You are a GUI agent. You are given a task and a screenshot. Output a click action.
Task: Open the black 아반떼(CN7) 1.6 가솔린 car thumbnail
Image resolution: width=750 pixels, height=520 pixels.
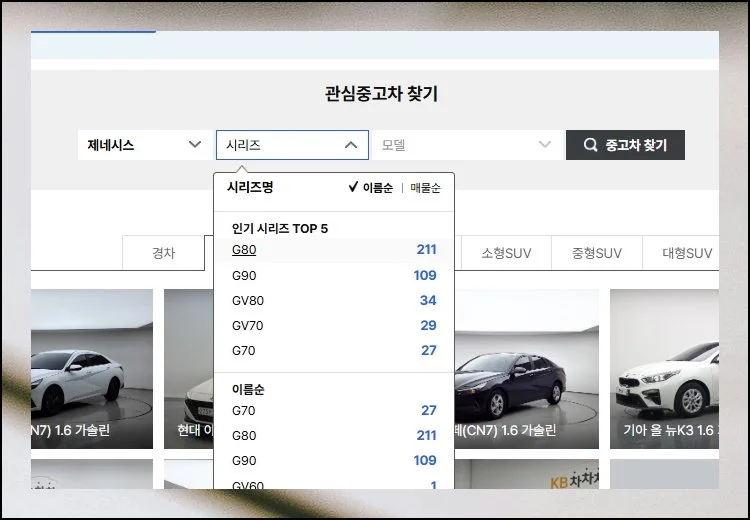(x=526, y=370)
